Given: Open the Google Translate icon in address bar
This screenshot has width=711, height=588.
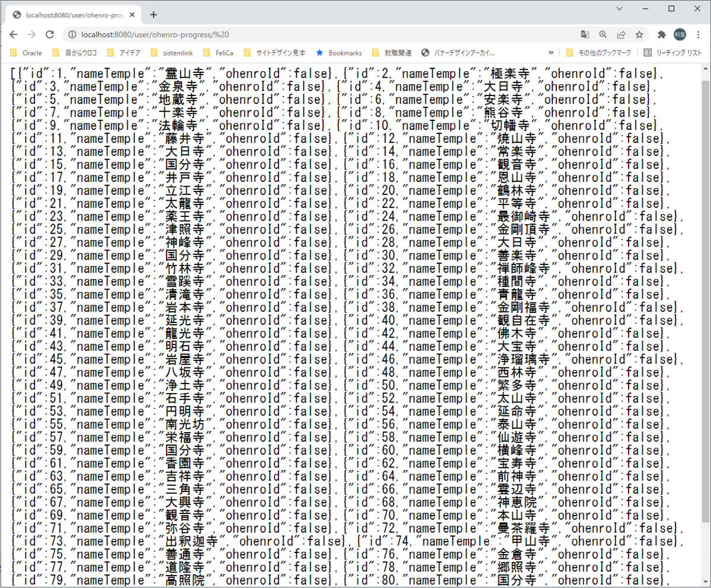Looking at the screenshot, I should tap(584, 35).
